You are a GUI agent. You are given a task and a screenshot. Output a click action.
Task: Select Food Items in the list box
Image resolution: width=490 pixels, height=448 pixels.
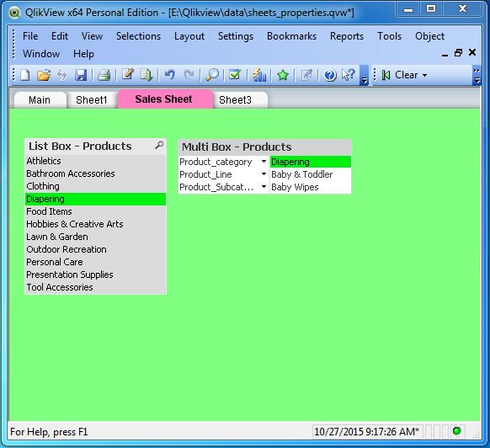[x=96, y=211]
